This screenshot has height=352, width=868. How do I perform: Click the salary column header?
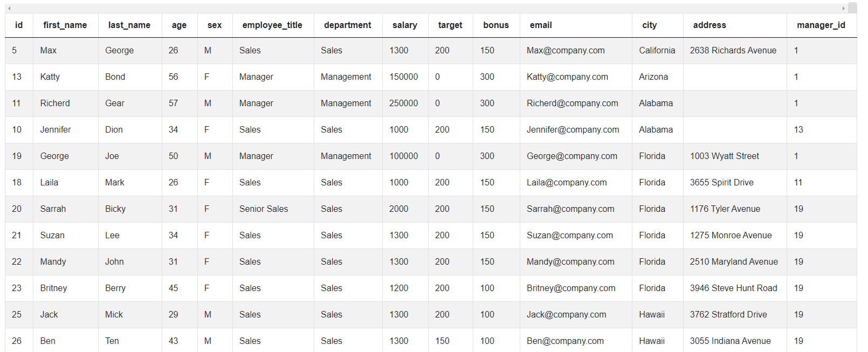click(x=405, y=25)
